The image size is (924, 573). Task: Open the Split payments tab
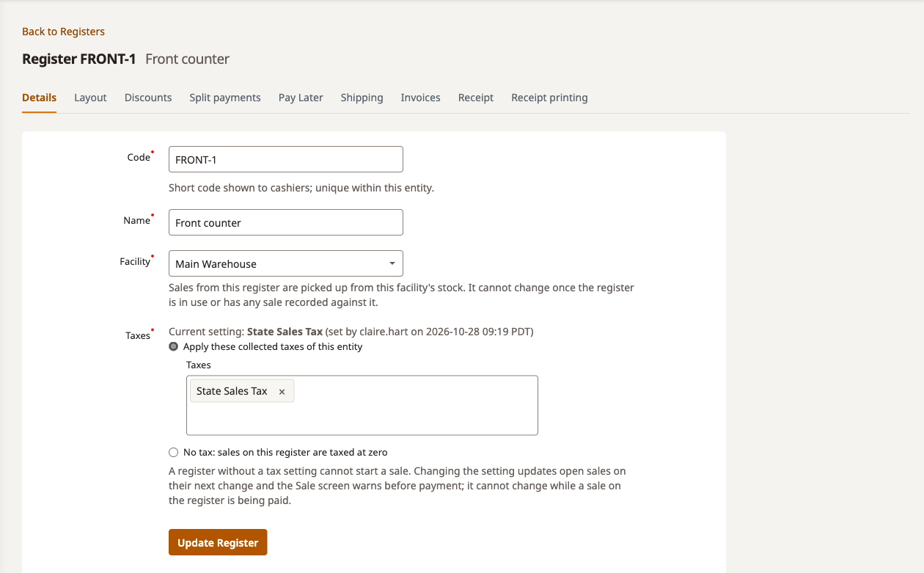pos(225,98)
